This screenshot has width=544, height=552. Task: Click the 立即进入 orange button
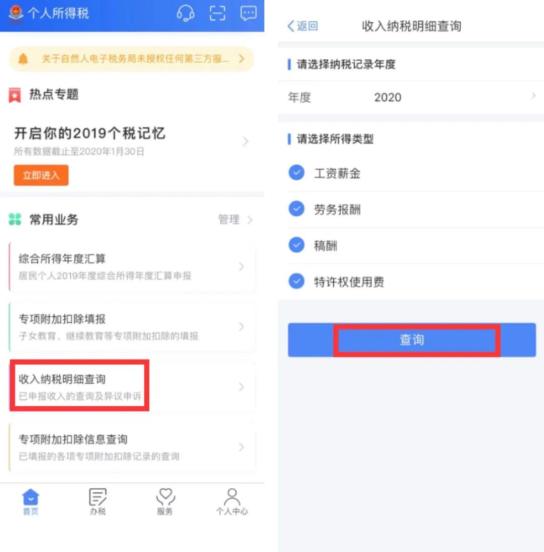pos(41,175)
